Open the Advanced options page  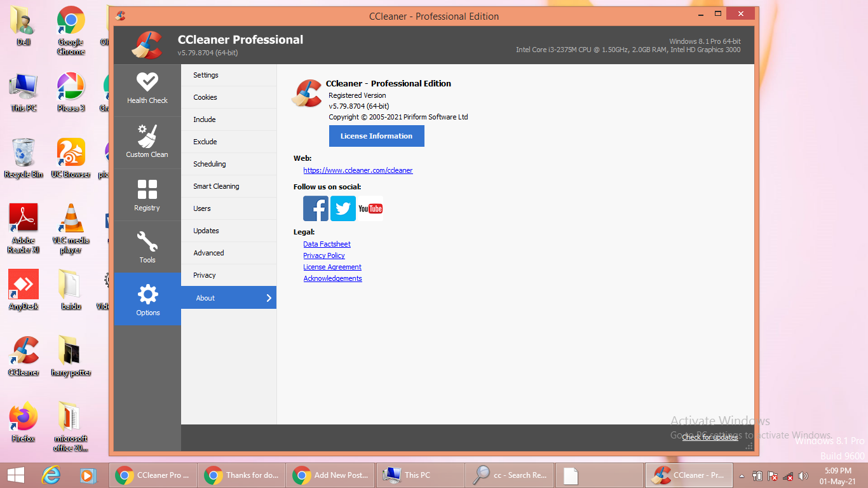tap(229, 253)
